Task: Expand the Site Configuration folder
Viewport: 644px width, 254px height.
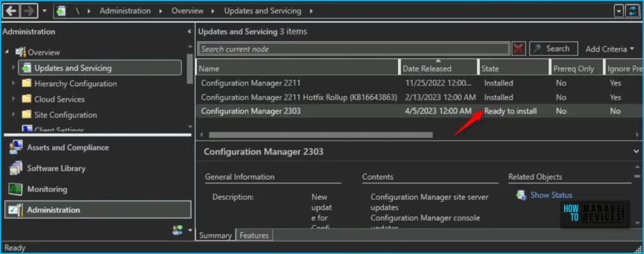Action: 14,114
